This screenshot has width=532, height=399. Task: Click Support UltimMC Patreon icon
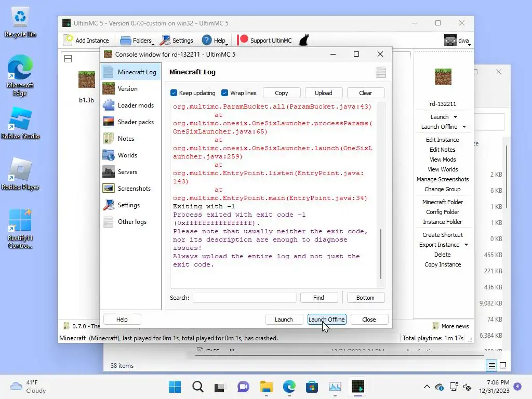point(242,40)
